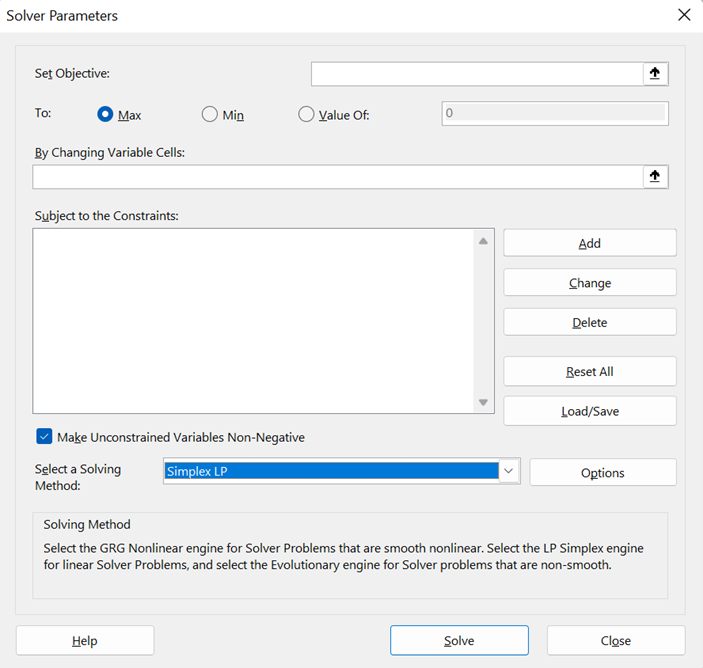Select the Max radio button

(105, 114)
